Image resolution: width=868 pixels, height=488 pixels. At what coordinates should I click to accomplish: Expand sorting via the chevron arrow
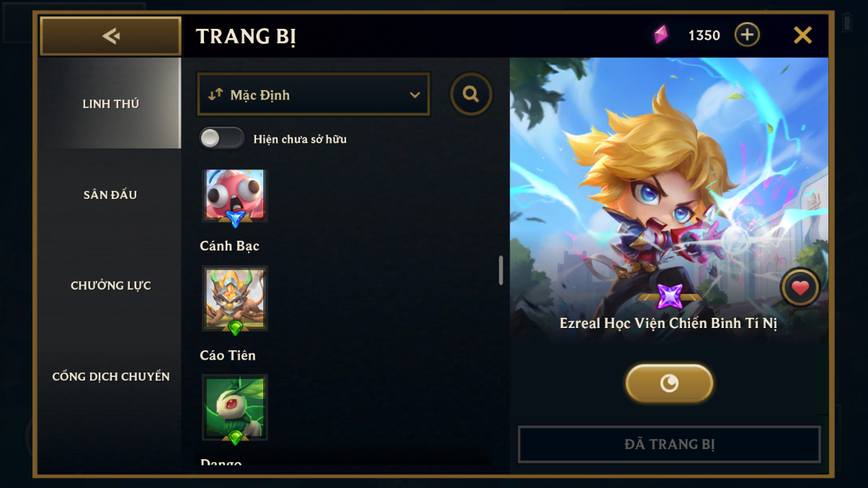click(415, 95)
